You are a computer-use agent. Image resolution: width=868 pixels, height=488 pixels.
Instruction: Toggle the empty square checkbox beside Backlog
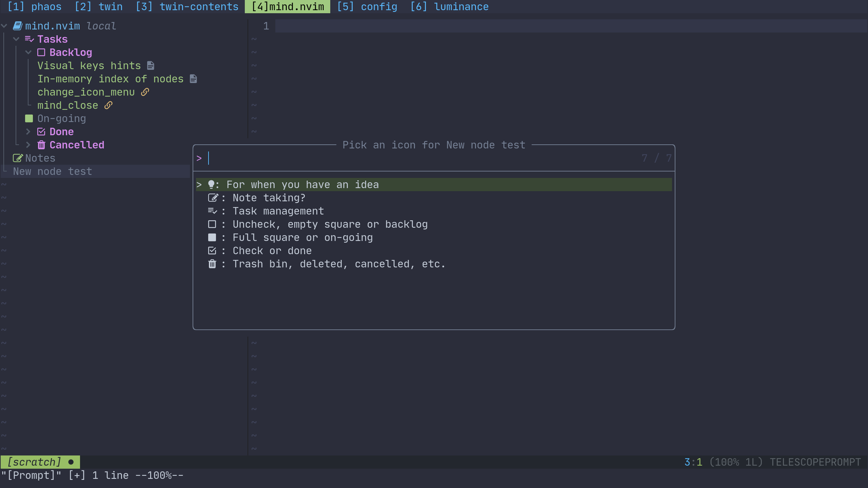click(41, 52)
